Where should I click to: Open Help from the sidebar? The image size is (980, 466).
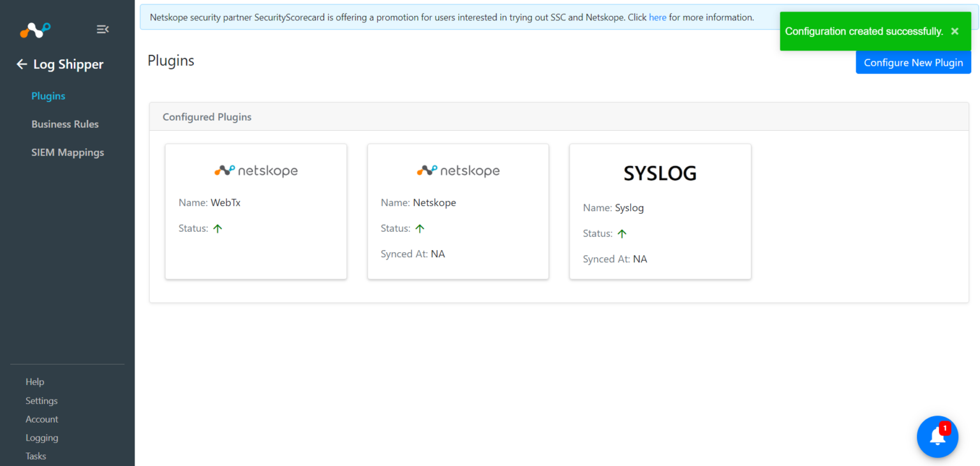coord(35,381)
